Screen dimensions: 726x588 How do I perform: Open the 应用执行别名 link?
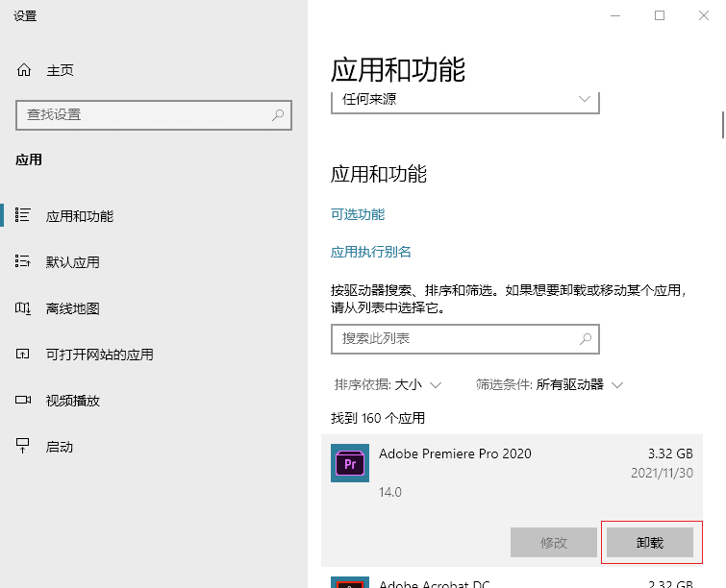(x=371, y=252)
